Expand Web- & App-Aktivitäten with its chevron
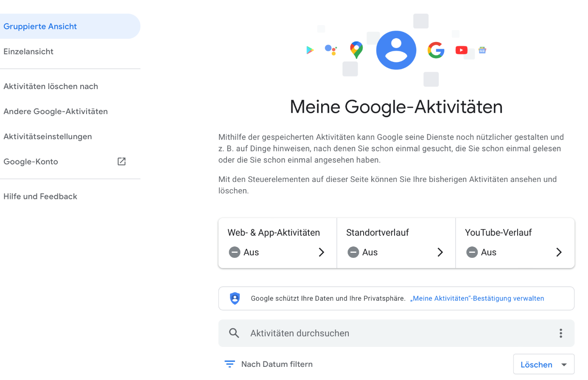The image size is (588, 380). (x=322, y=252)
